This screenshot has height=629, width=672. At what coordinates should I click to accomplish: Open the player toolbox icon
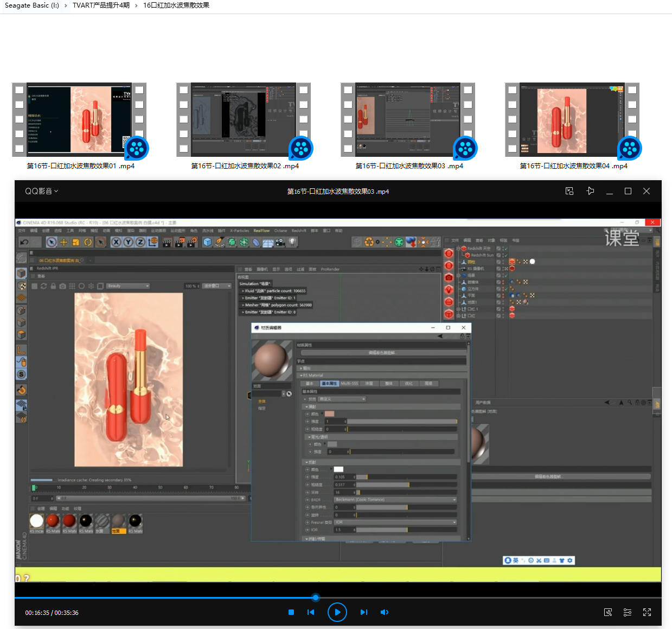608,612
